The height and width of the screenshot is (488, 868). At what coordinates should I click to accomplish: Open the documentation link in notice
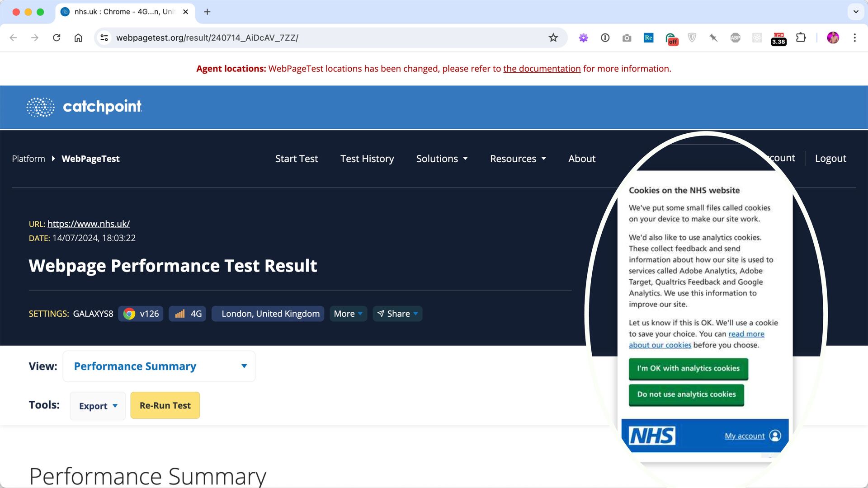coord(542,69)
